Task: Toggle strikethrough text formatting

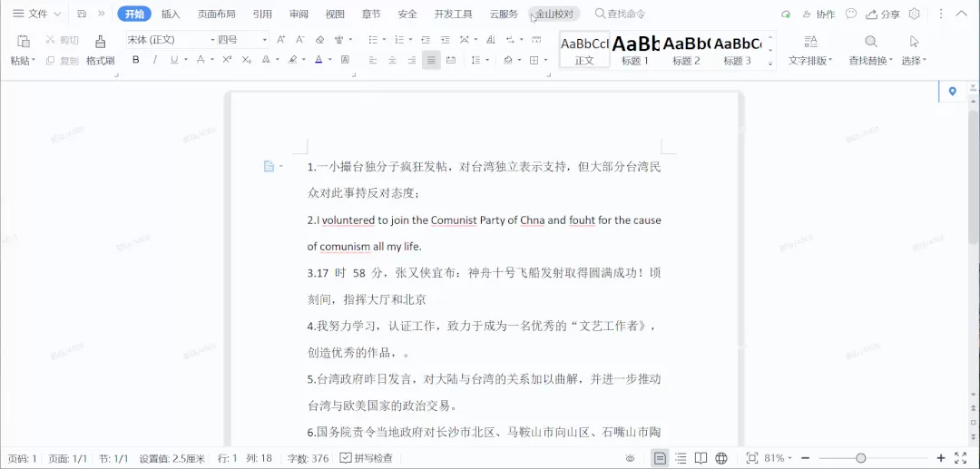Action: pos(201,60)
